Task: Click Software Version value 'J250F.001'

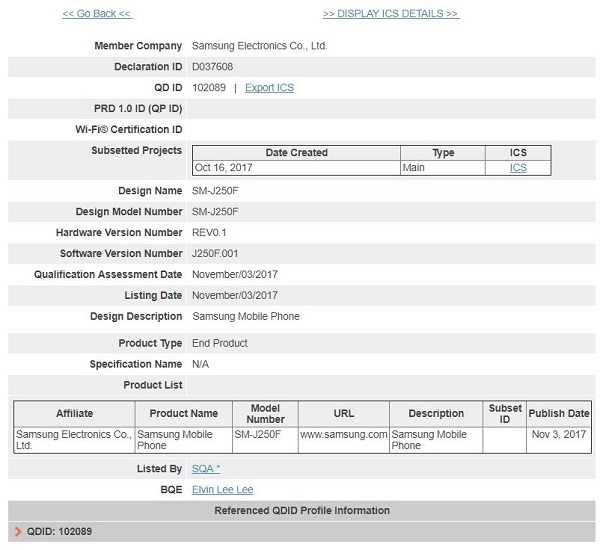Action: tap(215, 254)
